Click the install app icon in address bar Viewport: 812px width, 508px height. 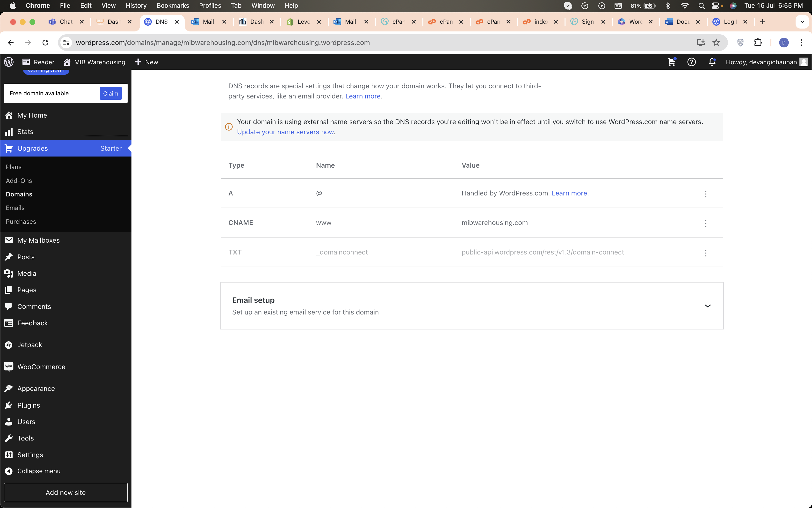[x=701, y=43]
